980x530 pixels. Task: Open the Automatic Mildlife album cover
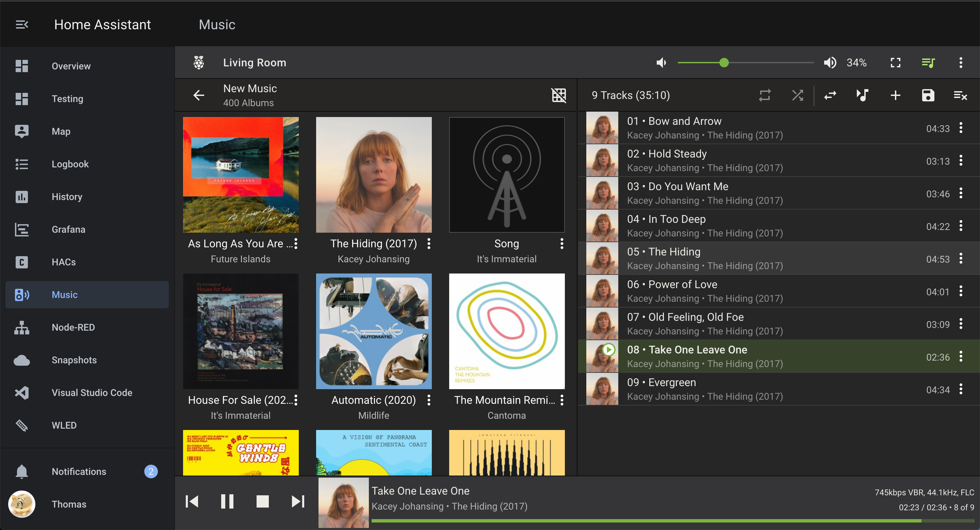tap(374, 331)
